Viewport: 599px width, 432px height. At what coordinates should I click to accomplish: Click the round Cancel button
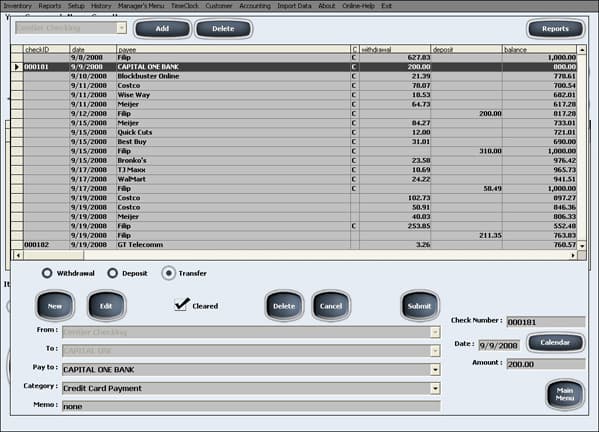point(331,306)
